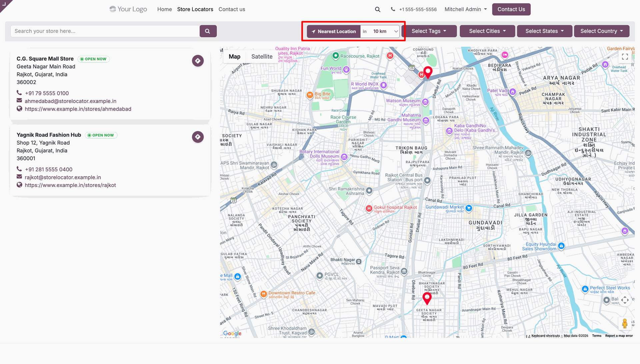Get directions to Yagnik Road Fashion Hub
The height and width of the screenshot is (364, 640).
click(x=198, y=137)
